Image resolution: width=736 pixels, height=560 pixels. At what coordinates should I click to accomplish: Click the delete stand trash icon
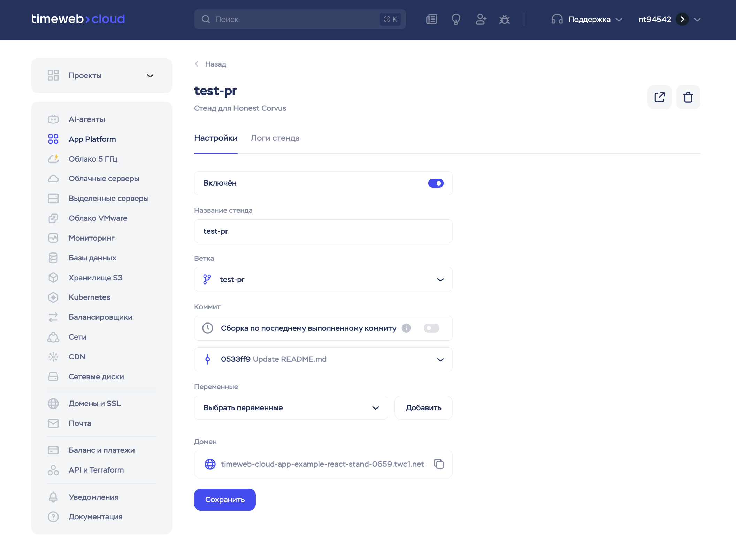pos(688,97)
